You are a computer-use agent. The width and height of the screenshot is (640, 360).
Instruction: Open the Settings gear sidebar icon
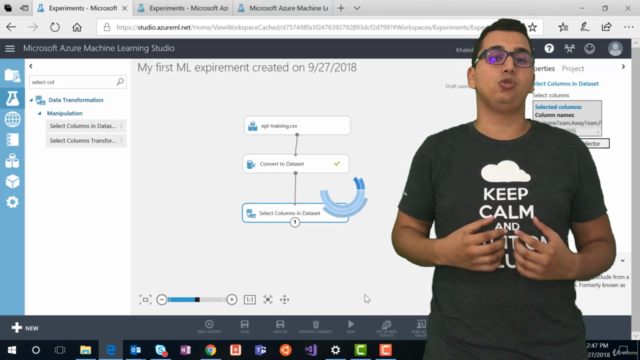coord(12,202)
